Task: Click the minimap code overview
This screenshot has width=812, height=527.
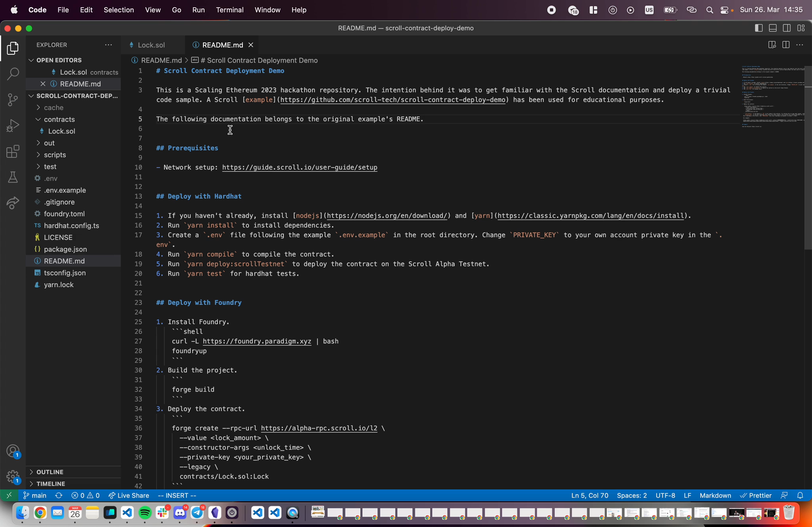Action: (772, 97)
